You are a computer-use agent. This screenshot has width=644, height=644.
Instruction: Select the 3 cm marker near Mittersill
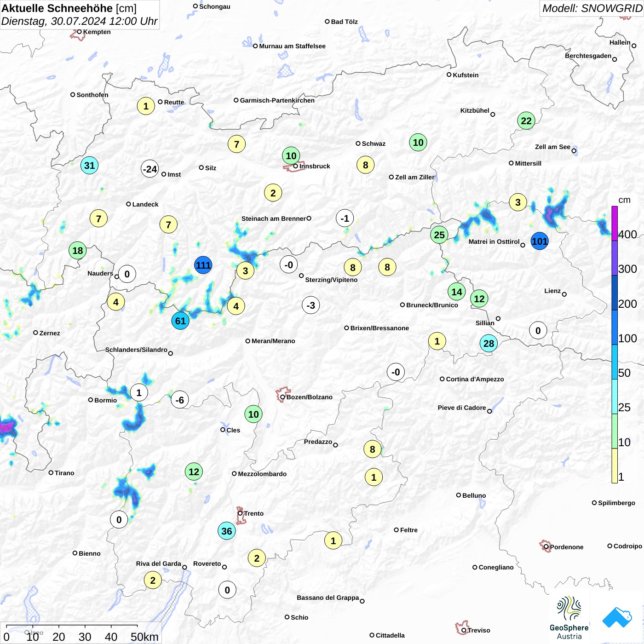click(x=518, y=202)
